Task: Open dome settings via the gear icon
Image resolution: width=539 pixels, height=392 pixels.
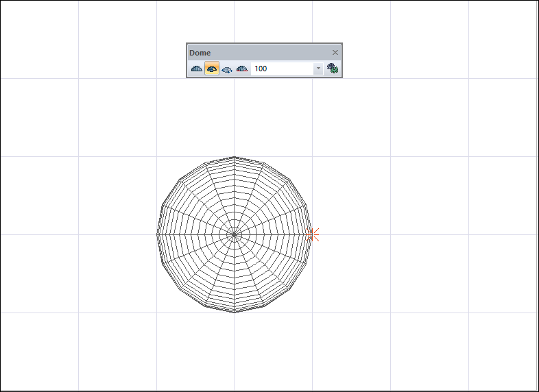Action: 333,69
